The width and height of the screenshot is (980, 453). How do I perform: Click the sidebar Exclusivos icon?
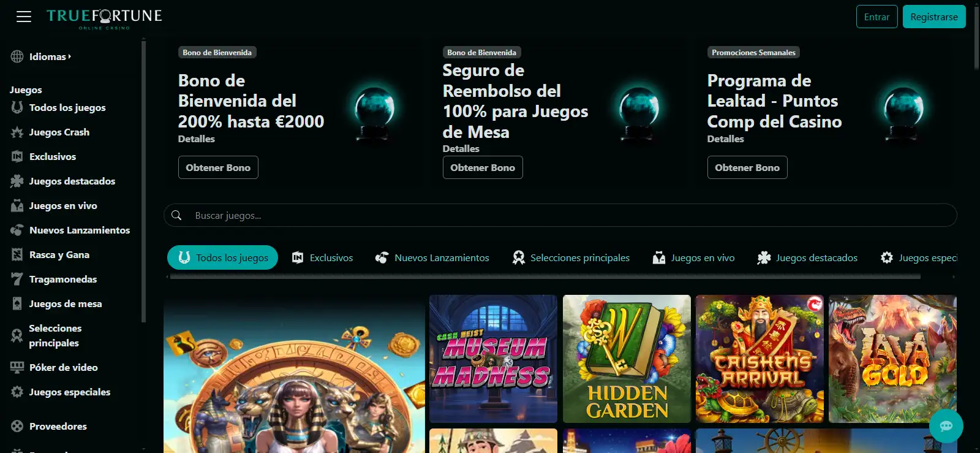point(17,156)
